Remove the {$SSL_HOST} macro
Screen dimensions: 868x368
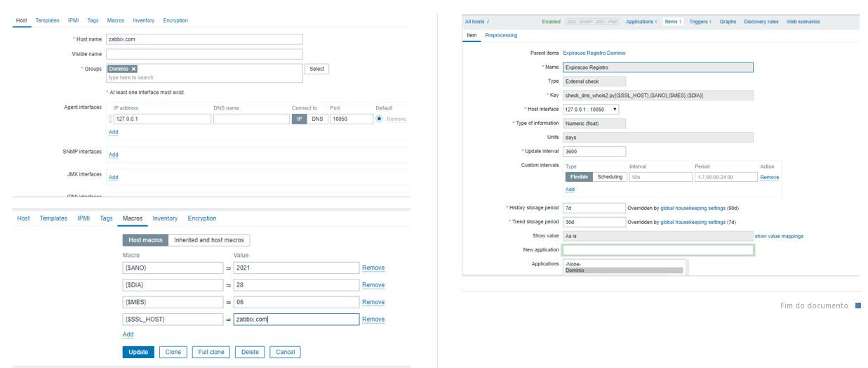click(373, 320)
